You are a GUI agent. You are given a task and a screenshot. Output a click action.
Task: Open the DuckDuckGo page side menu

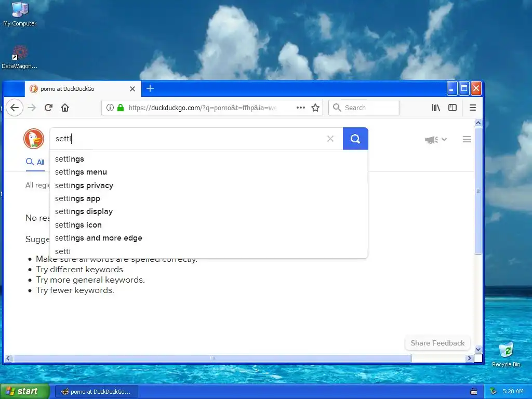(x=467, y=139)
